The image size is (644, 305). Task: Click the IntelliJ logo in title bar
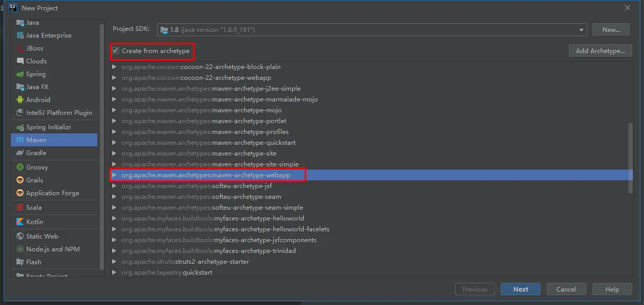pos(12,8)
